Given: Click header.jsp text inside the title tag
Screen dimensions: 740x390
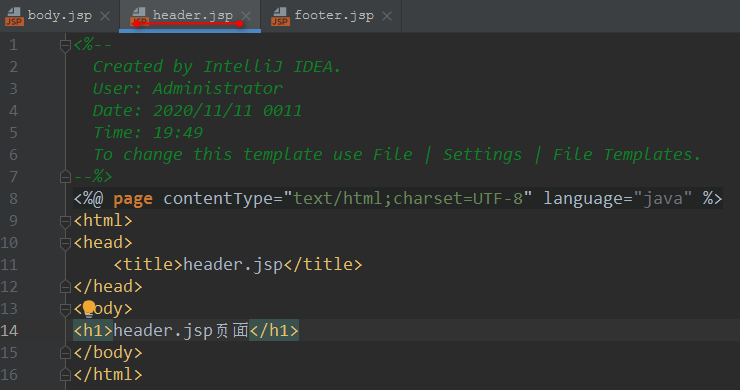Looking at the screenshot, I should pyautogui.click(x=233, y=264).
